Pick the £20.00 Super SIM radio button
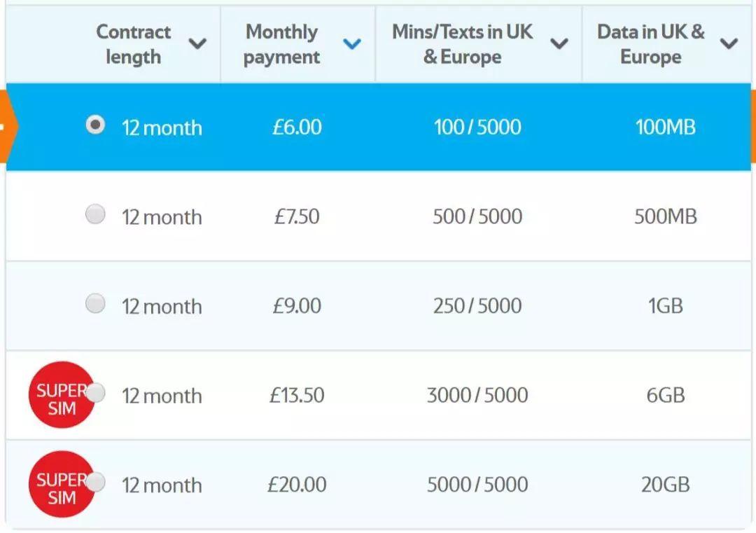756x533 pixels. (96, 482)
